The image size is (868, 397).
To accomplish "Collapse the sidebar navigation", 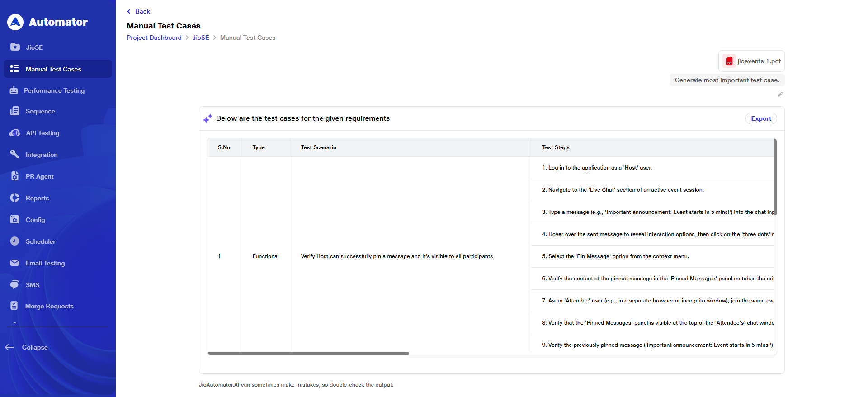I will pos(27,347).
